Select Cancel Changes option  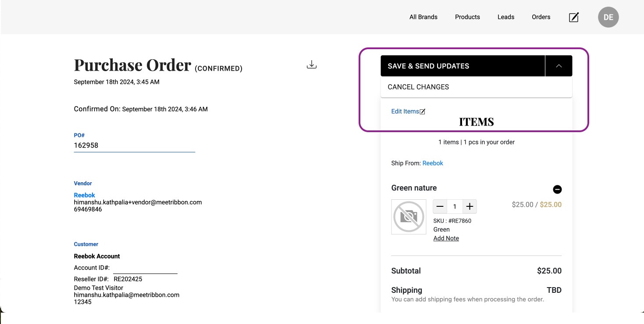tap(418, 87)
